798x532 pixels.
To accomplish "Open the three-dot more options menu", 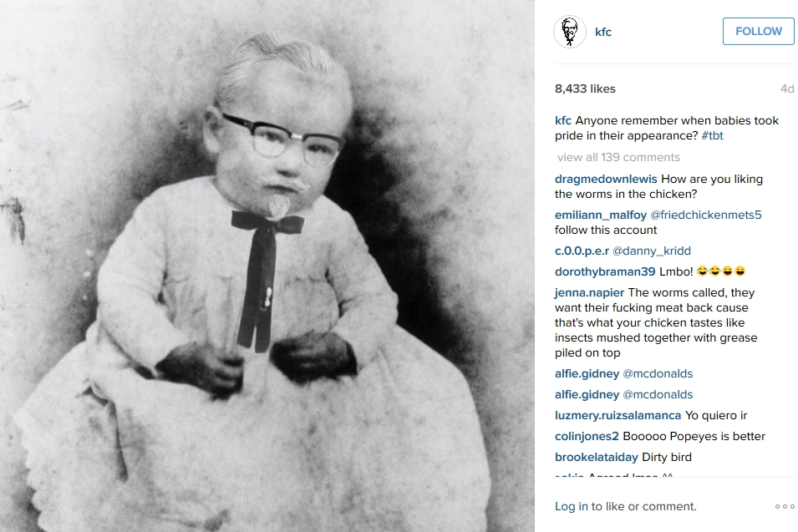I will click(785, 506).
